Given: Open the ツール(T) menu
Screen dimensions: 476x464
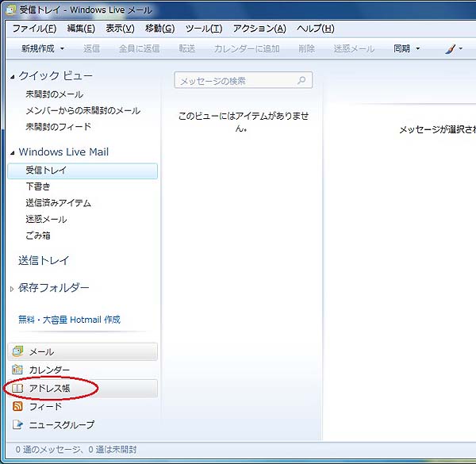Looking at the screenshot, I should (203, 29).
